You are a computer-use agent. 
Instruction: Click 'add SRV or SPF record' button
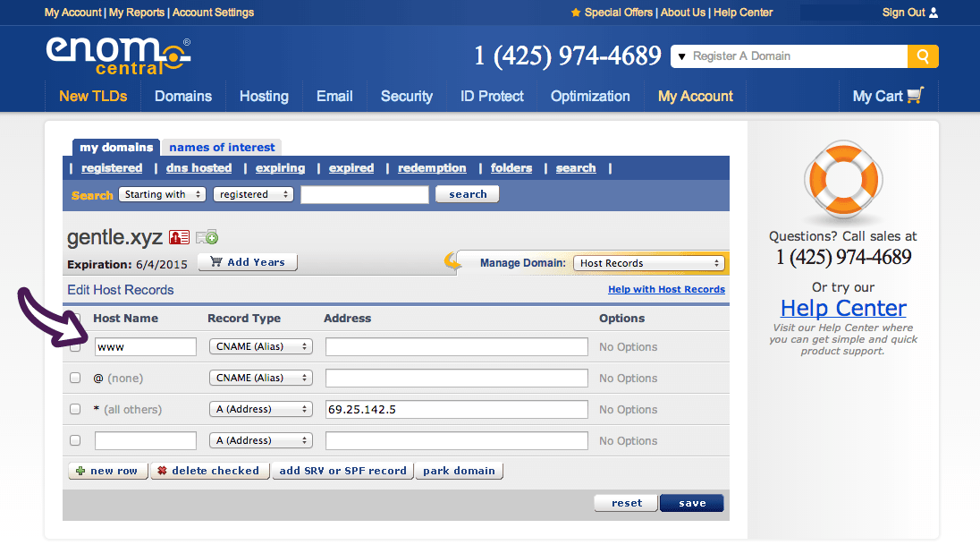click(x=342, y=471)
